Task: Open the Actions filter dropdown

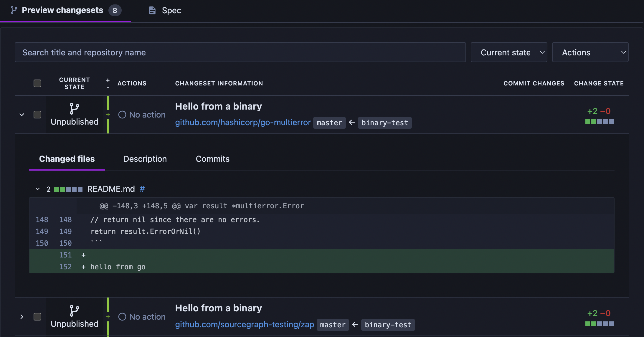Action: pyautogui.click(x=590, y=52)
